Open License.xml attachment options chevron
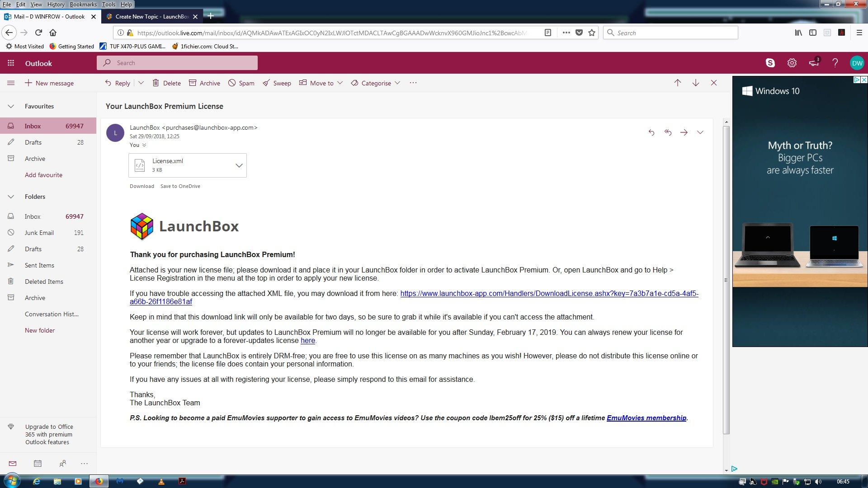The height and width of the screenshot is (488, 868). point(239,165)
